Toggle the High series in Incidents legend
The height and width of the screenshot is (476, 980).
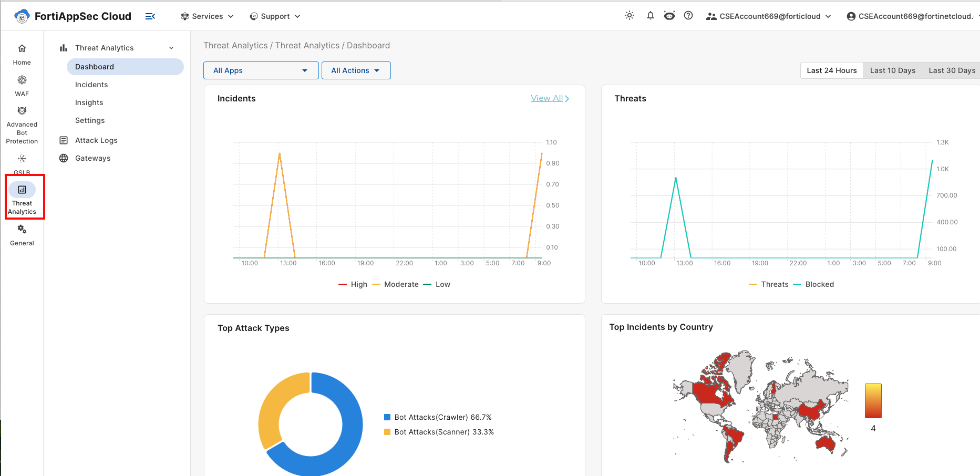pos(353,284)
